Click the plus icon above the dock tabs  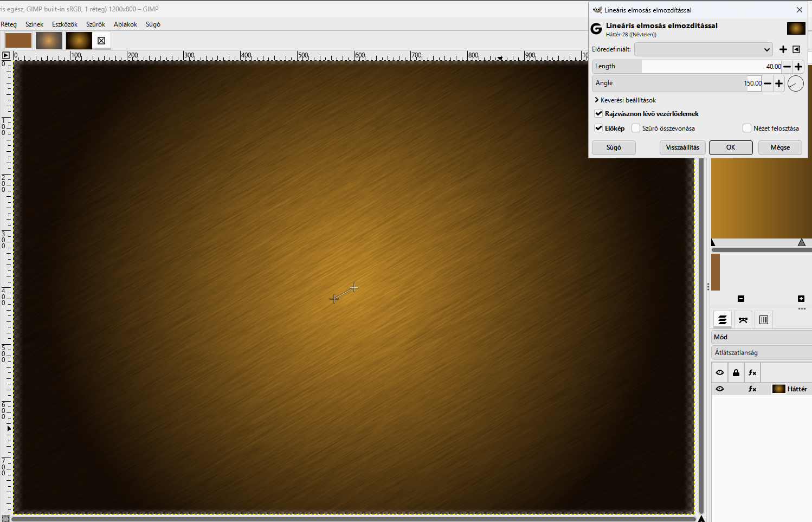coord(801,299)
